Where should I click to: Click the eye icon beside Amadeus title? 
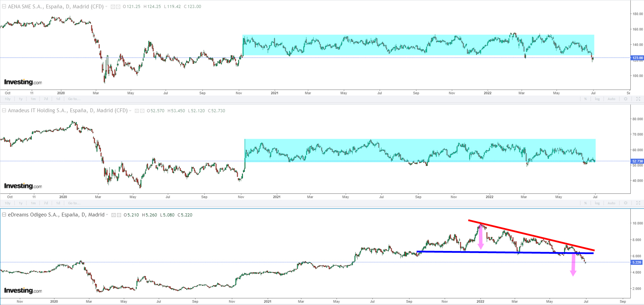(x=137, y=111)
